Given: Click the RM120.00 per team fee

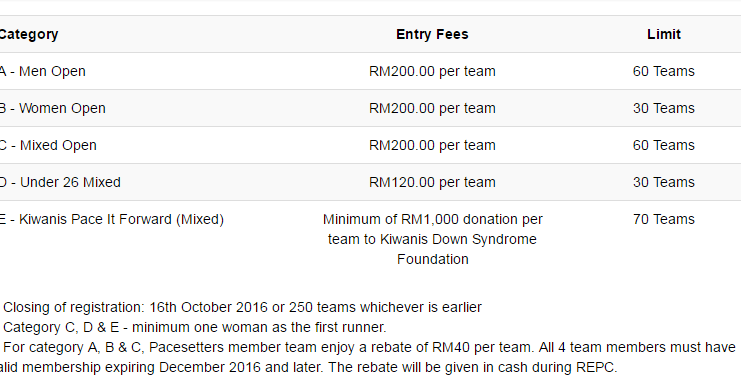Looking at the screenshot, I should click(x=432, y=182).
